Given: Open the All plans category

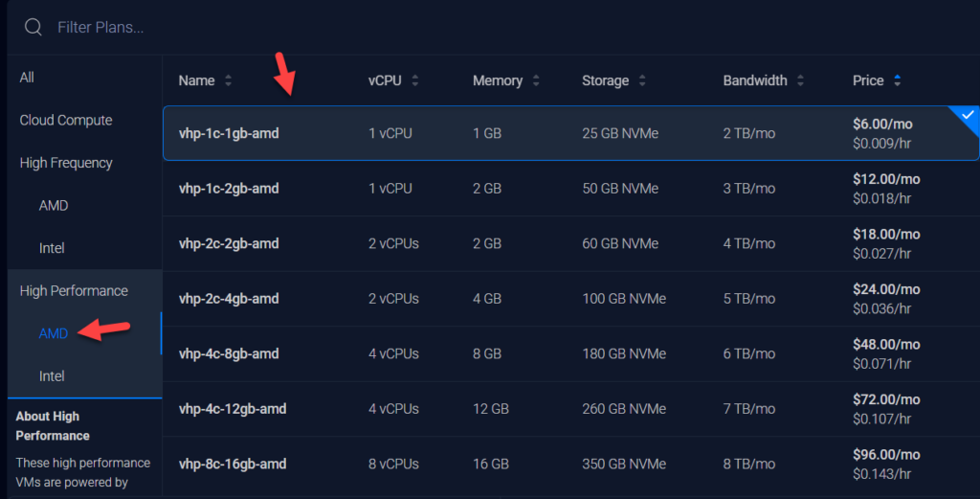Looking at the screenshot, I should [x=27, y=78].
